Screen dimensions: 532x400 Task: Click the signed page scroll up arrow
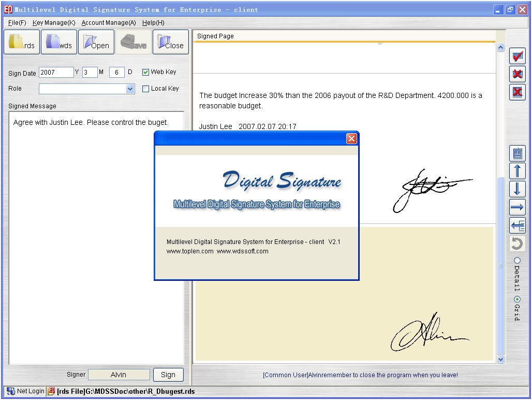pos(500,47)
